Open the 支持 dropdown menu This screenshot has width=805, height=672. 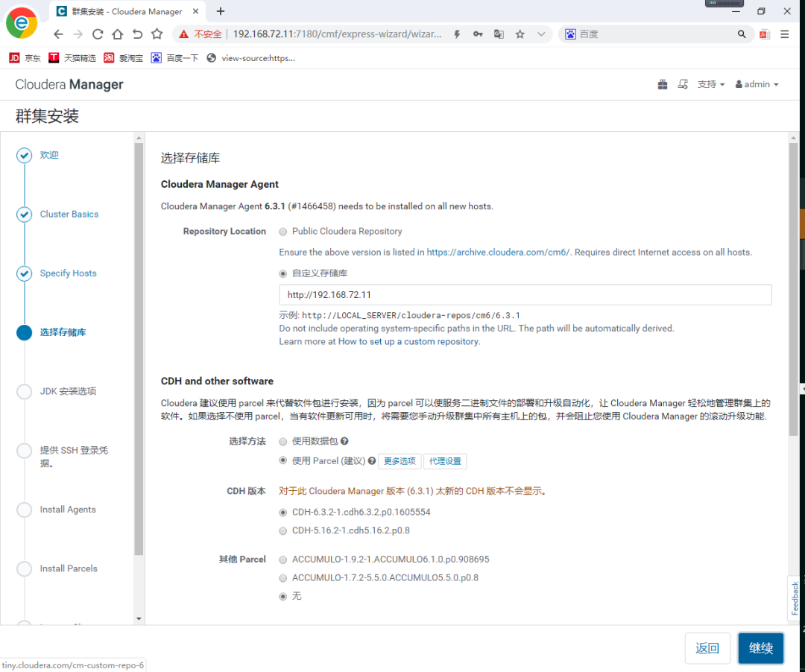(x=711, y=84)
